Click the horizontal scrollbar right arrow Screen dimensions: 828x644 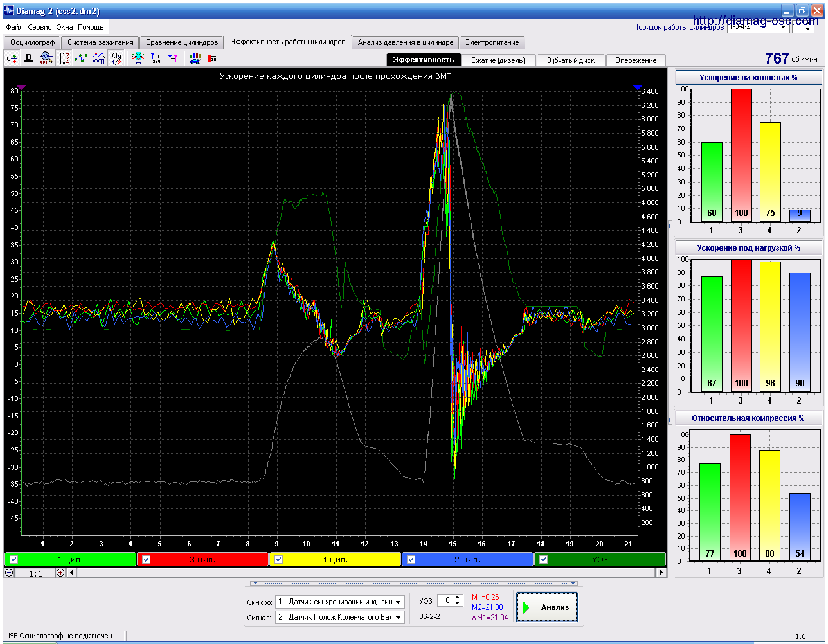661,573
